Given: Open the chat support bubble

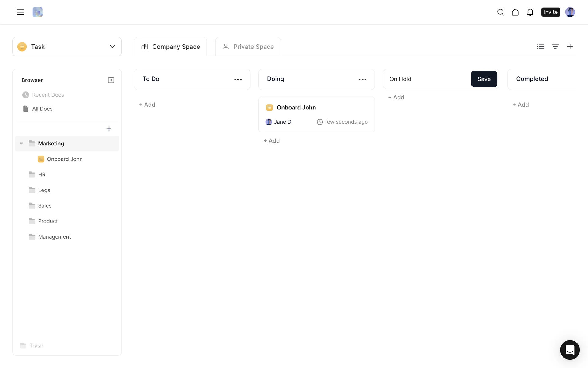Looking at the screenshot, I should click(x=570, y=350).
